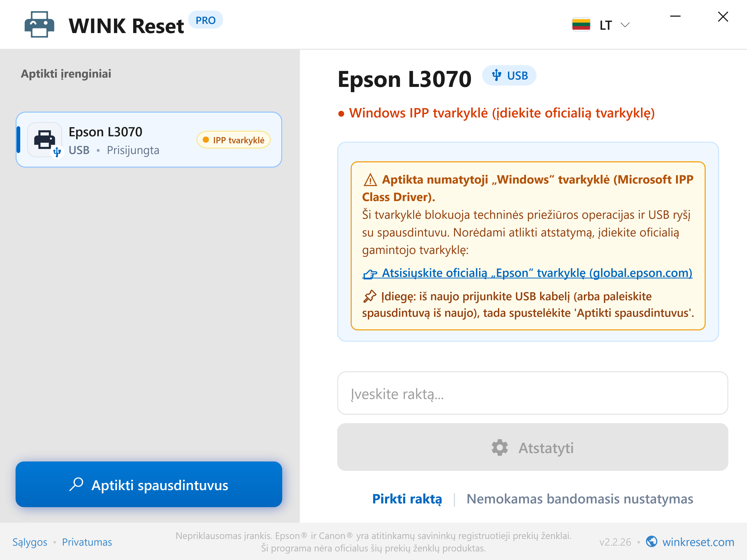Click Aptikti spausdintuvus detect button
747x560 pixels.
click(x=149, y=484)
